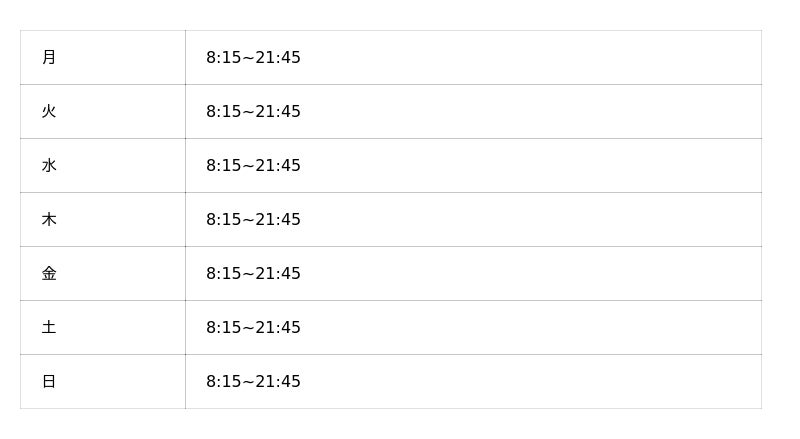Select the 21:45 closing time for 火
This screenshot has height=439, width=800.
click(278, 112)
